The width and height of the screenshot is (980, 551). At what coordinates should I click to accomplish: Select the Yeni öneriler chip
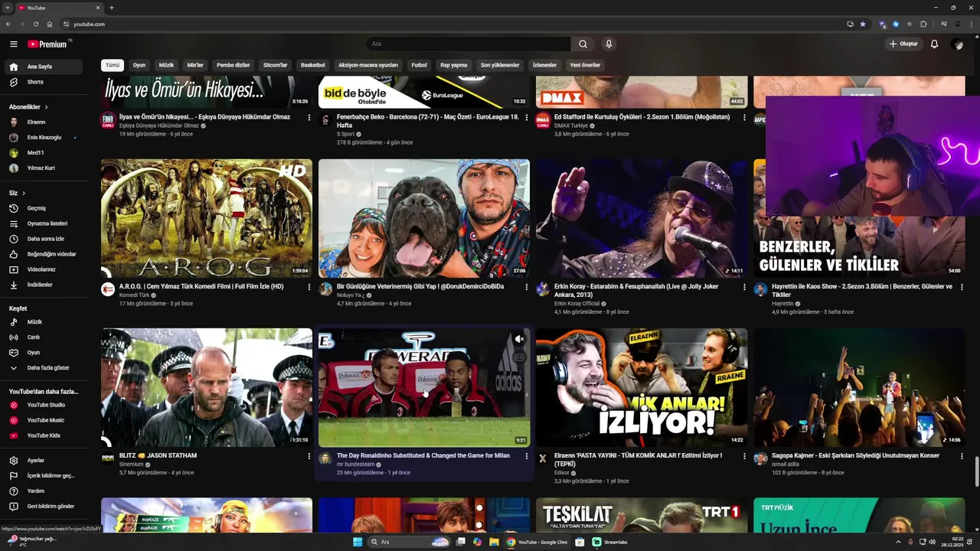coord(585,65)
